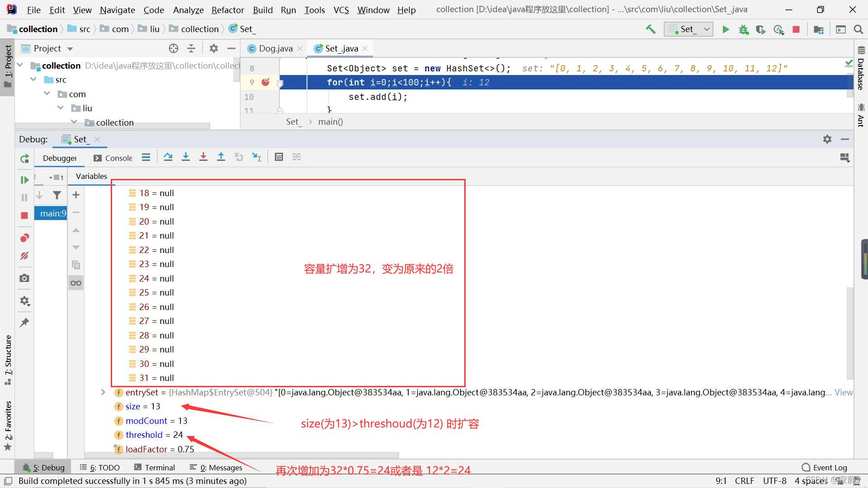The image size is (868, 488).
Task: Click the Step Into icon
Action: pyautogui.click(x=186, y=157)
